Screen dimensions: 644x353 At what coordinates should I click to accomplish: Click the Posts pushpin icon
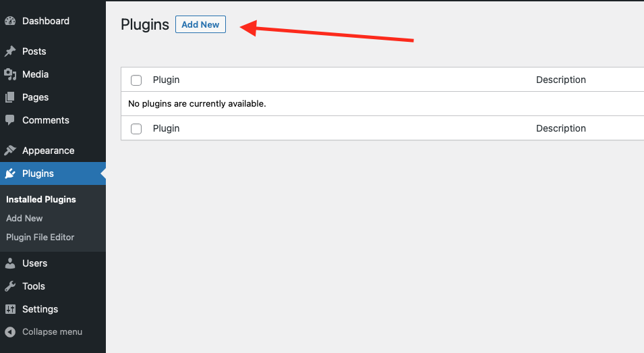pyautogui.click(x=10, y=51)
